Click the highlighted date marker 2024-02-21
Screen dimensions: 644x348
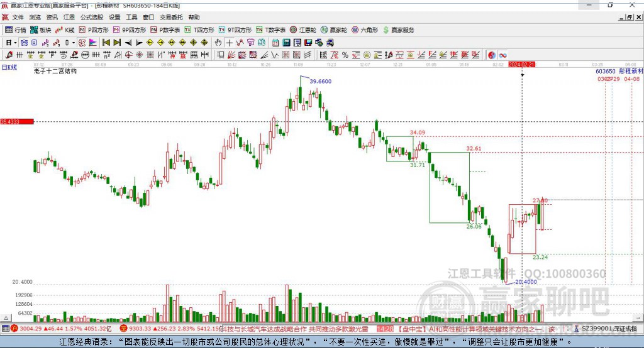521,65
